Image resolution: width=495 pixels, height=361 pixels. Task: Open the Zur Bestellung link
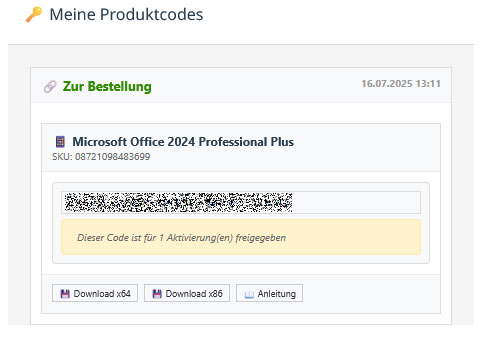pos(107,86)
